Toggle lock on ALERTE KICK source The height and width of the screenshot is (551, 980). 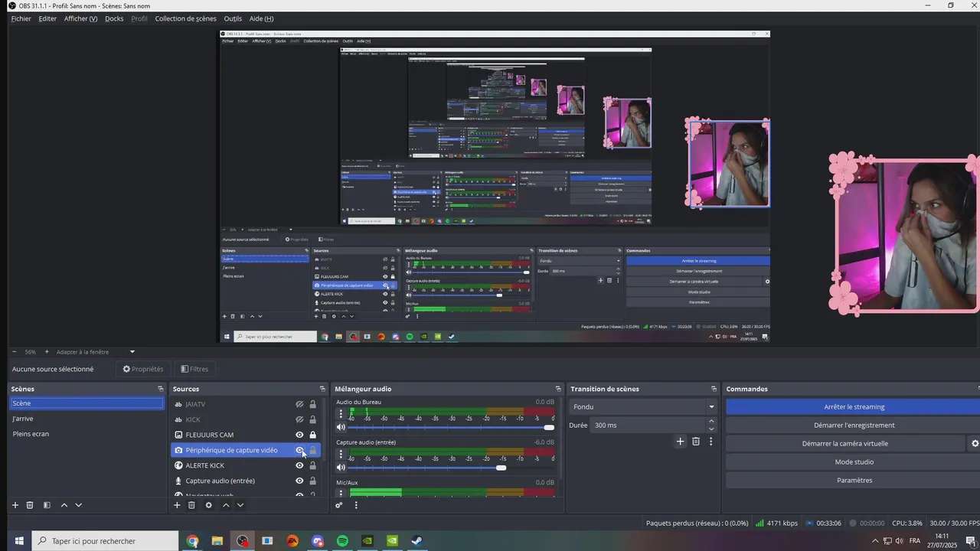pos(312,465)
